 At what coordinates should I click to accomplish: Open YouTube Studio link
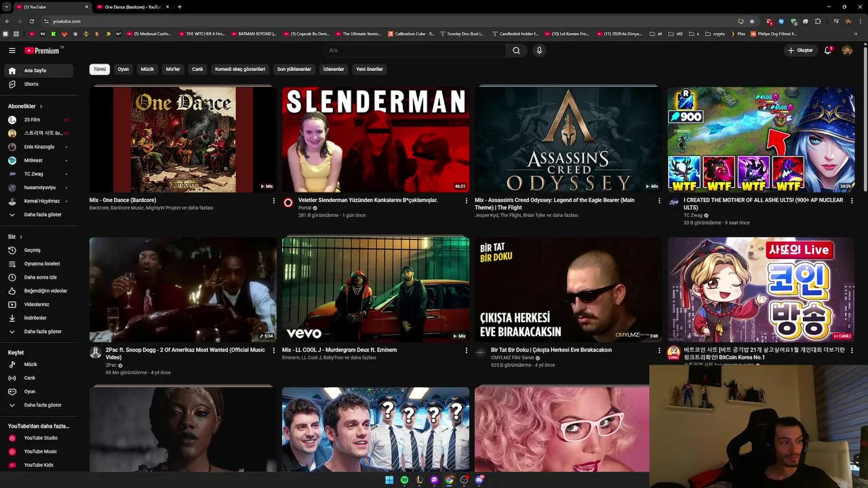click(37, 438)
